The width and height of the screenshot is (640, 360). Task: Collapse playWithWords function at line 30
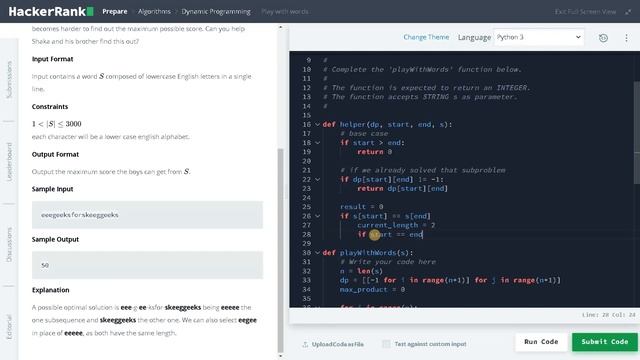(x=317, y=253)
